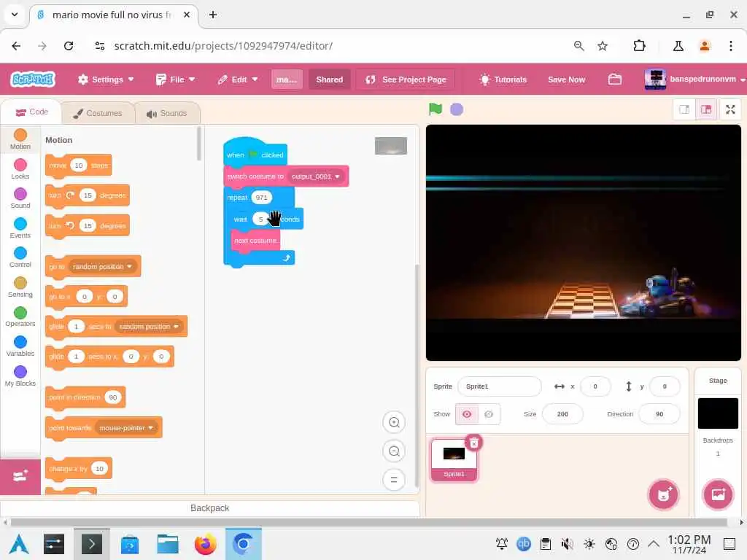
Task: Open costume dropdown output_0001 in script
Action: coord(317,176)
